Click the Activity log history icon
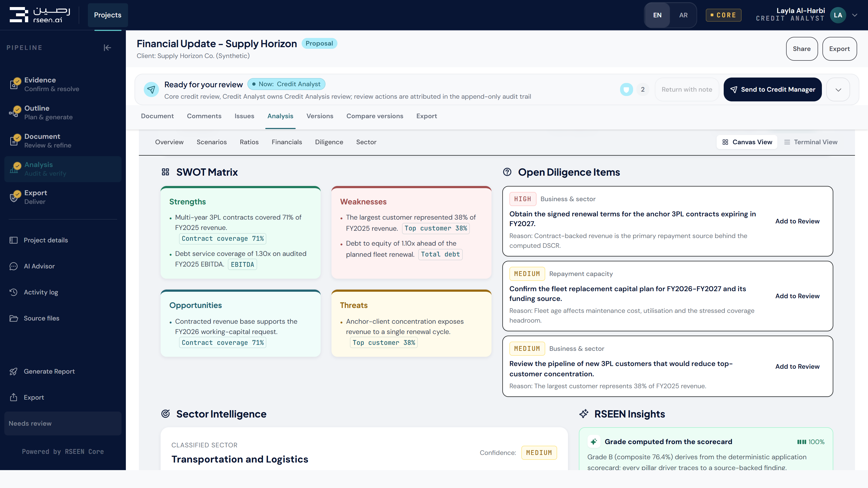Screen dimensions: 868x488 [x=14, y=292]
